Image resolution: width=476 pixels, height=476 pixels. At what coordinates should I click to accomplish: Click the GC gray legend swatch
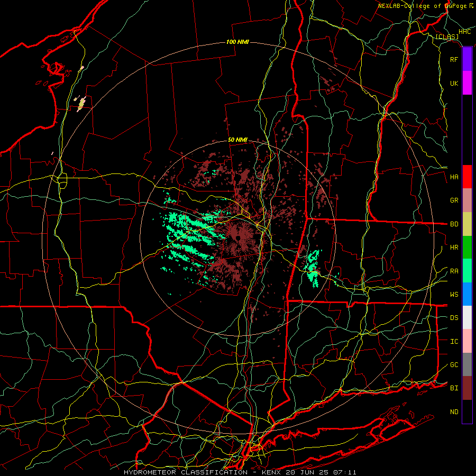click(x=467, y=364)
